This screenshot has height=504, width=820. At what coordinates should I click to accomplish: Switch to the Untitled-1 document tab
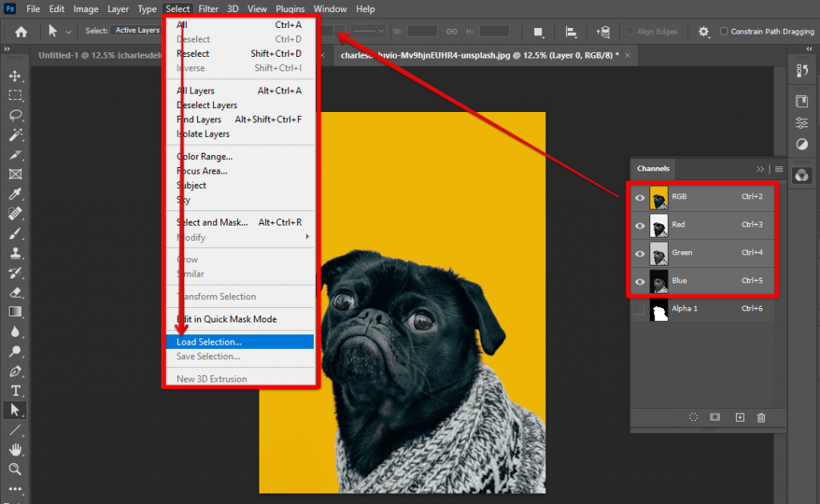(x=96, y=55)
